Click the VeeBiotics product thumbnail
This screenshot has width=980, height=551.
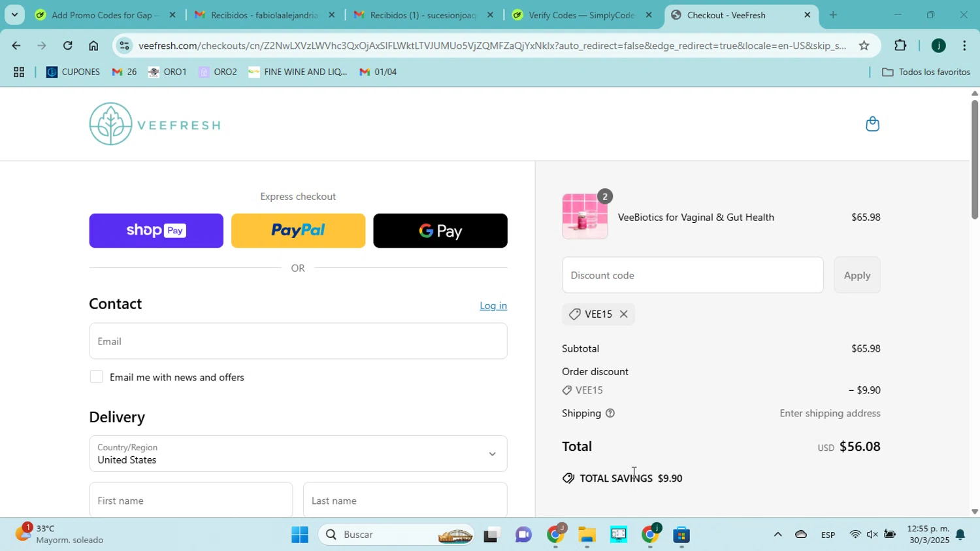click(585, 216)
